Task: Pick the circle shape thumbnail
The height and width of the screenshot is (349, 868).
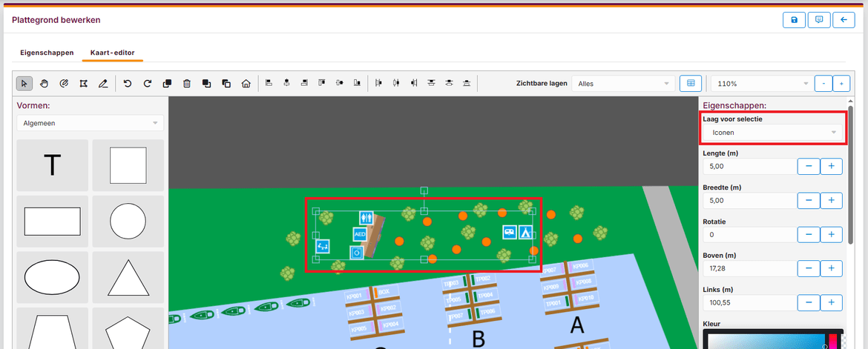Action: pos(128,220)
